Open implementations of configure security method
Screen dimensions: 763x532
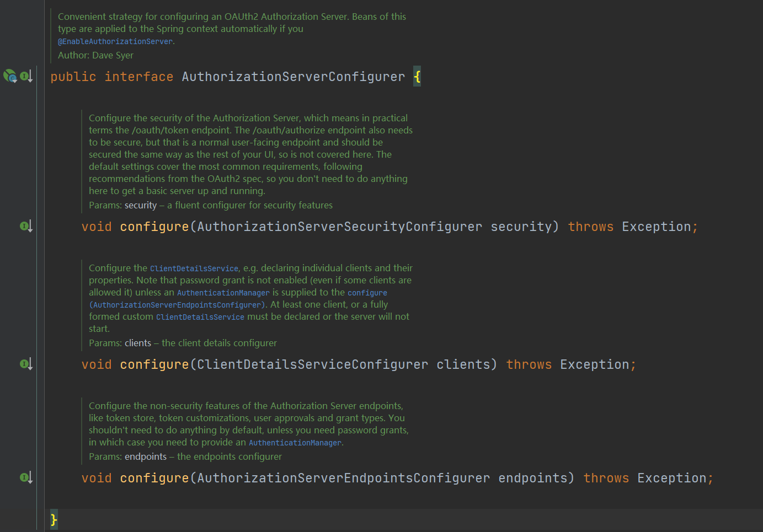pyautogui.click(x=26, y=226)
